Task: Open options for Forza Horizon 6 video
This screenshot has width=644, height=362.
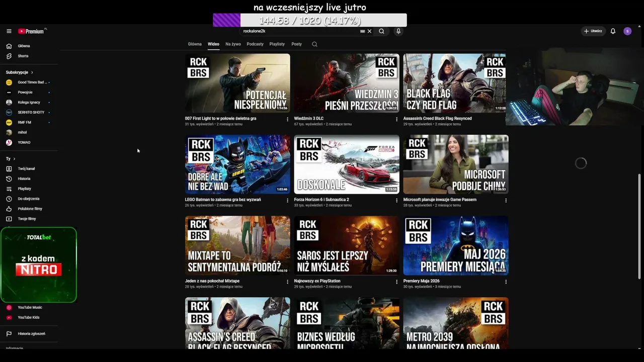Action: point(396,200)
